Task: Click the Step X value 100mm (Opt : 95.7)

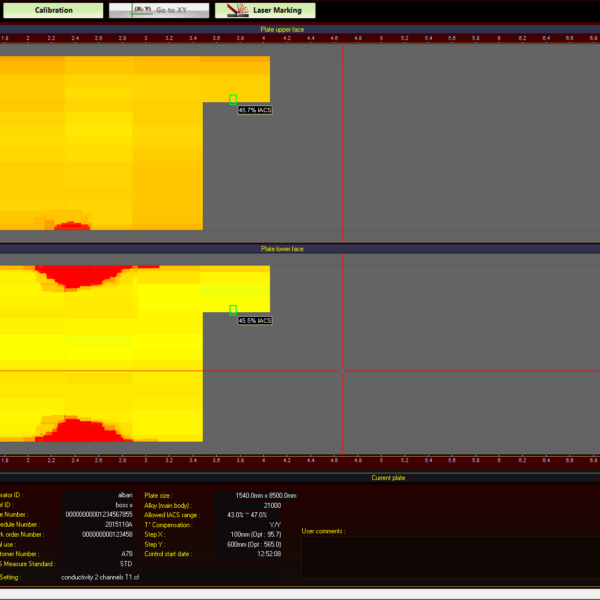Action: pyautogui.click(x=248, y=535)
